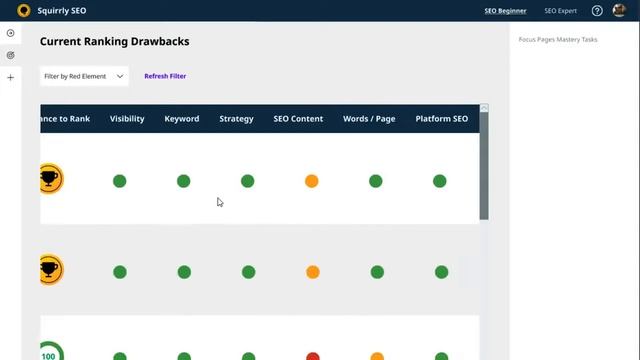Click the Chance to Rank column header
640x360 pixels.
[65, 119]
